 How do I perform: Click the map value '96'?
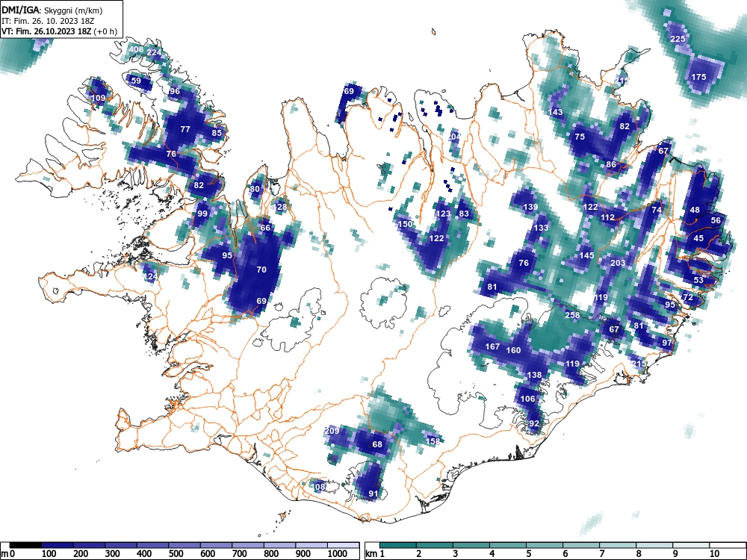[174, 91]
